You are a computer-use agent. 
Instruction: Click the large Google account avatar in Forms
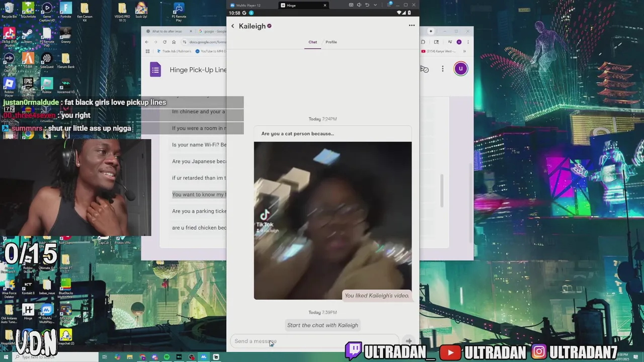(x=461, y=69)
